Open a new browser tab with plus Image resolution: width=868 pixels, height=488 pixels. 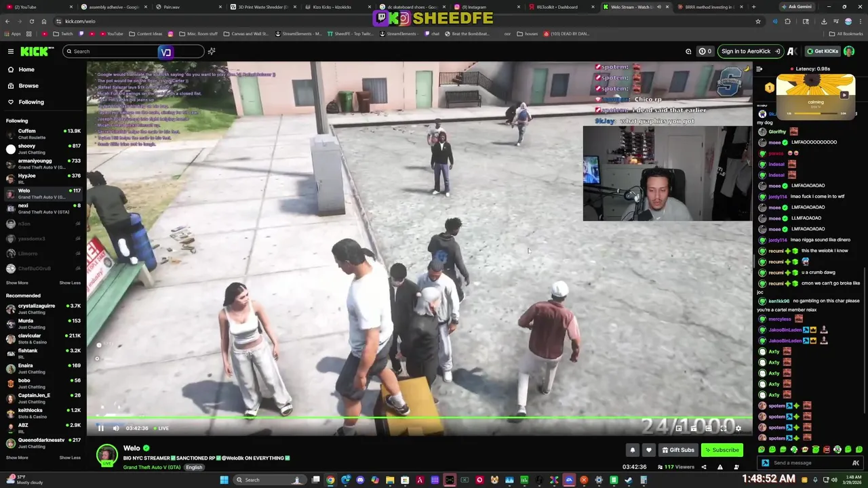pyautogui.click(x=753, y=7)
